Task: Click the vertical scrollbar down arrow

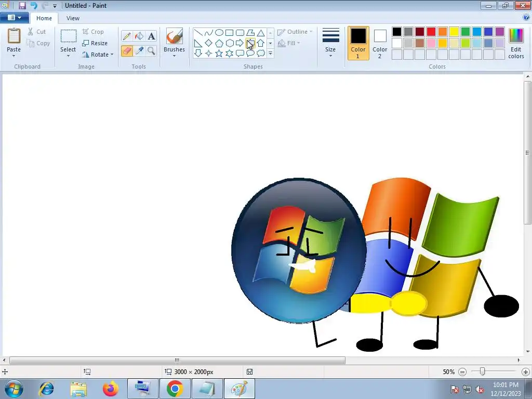Action: (x=528, y=352)
